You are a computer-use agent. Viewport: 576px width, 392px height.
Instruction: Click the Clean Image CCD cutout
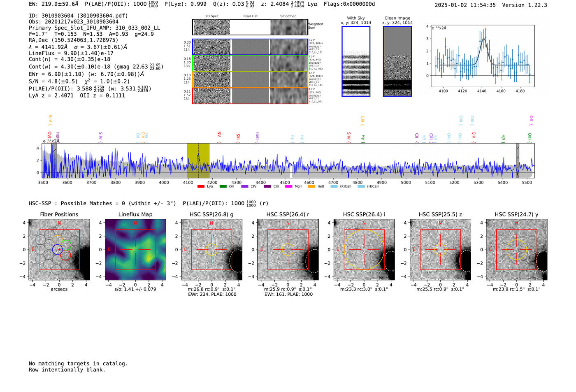point(397,61)
